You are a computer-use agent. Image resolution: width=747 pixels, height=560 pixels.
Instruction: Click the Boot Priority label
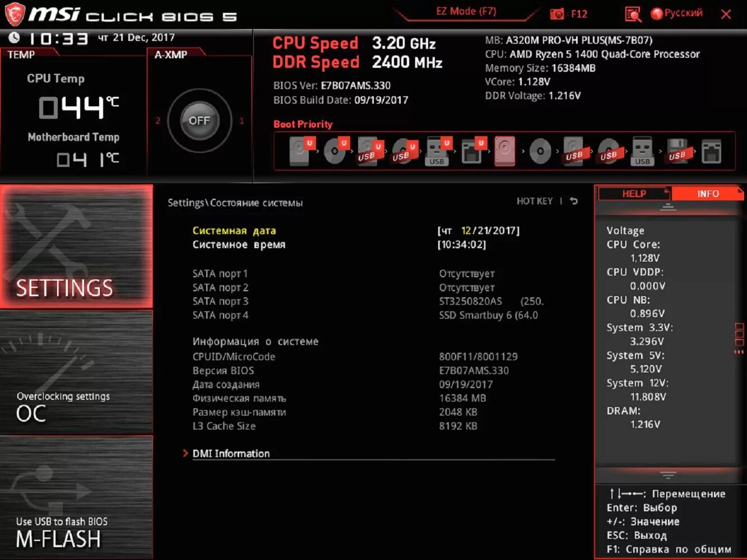pos(303,124)
